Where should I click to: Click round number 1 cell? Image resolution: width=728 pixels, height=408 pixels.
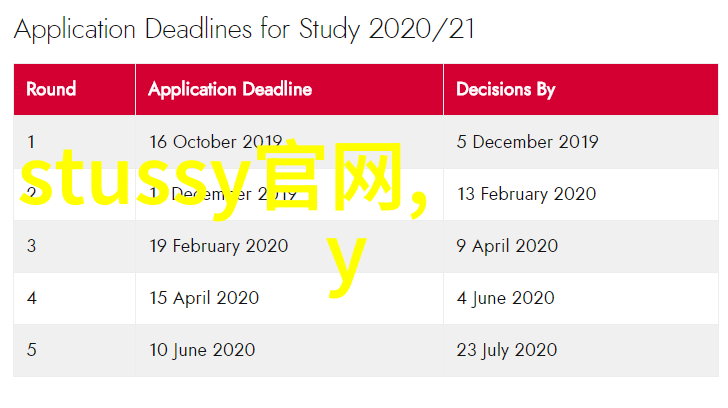click(x=31, y=142)
